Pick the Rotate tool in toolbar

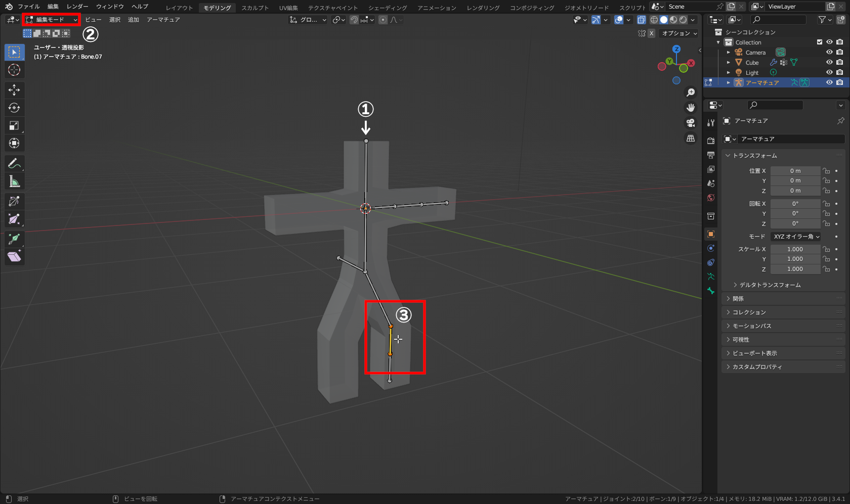pyautogui.click(x=14, y=108)
